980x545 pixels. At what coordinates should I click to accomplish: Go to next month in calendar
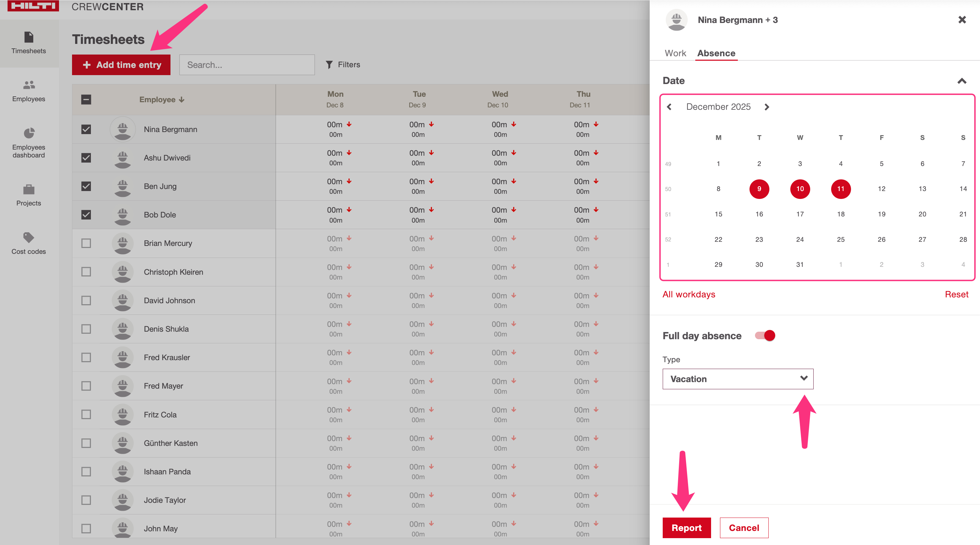[x=767, y=107]
